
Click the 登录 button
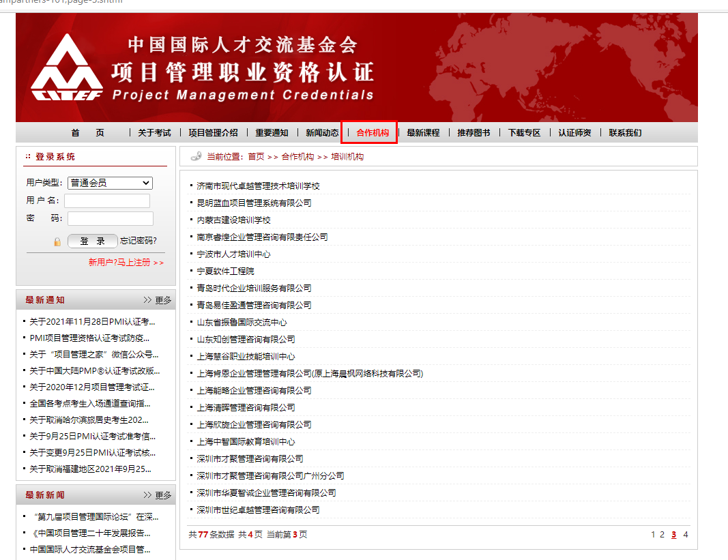coord(92,241)
